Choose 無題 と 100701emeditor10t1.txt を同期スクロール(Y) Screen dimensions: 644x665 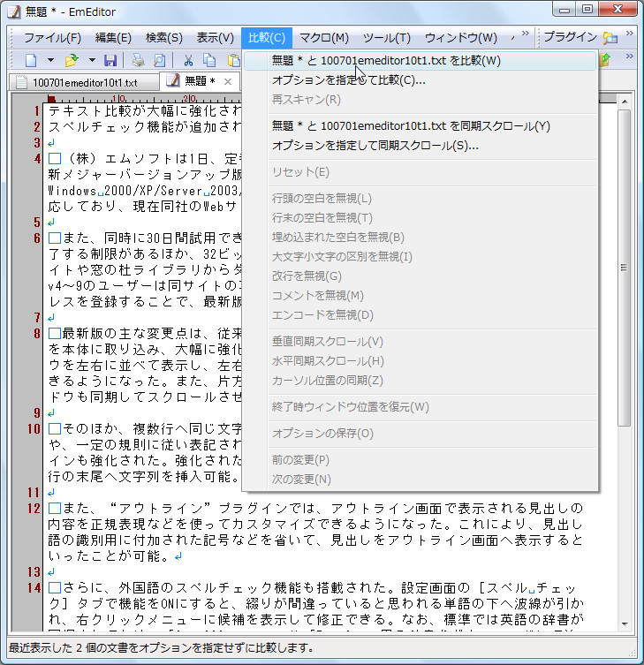click(x=420, y=126)
